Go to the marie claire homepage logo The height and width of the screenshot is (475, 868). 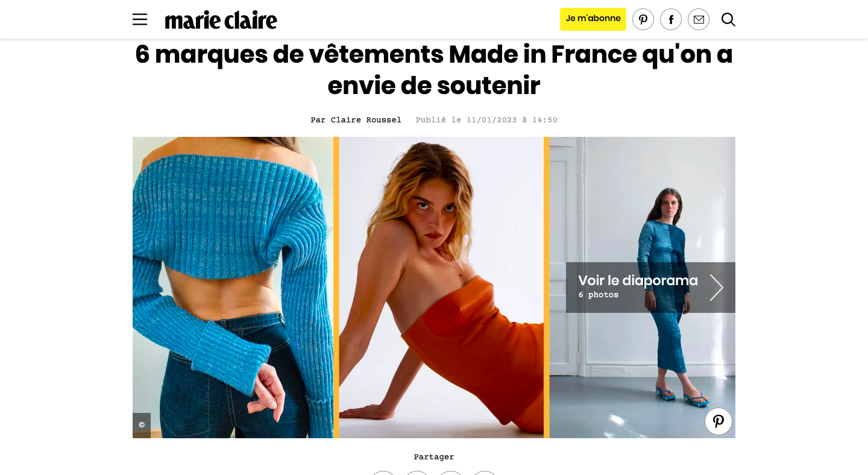tap(221, 20)
